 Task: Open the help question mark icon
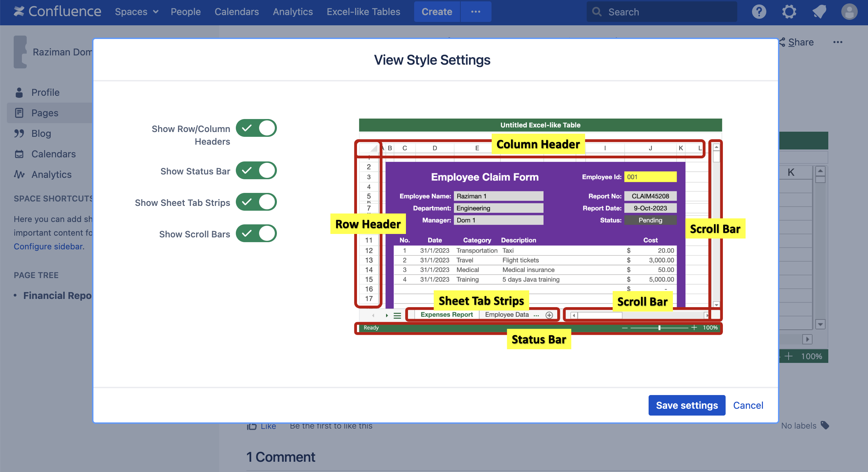click(758, 12)
